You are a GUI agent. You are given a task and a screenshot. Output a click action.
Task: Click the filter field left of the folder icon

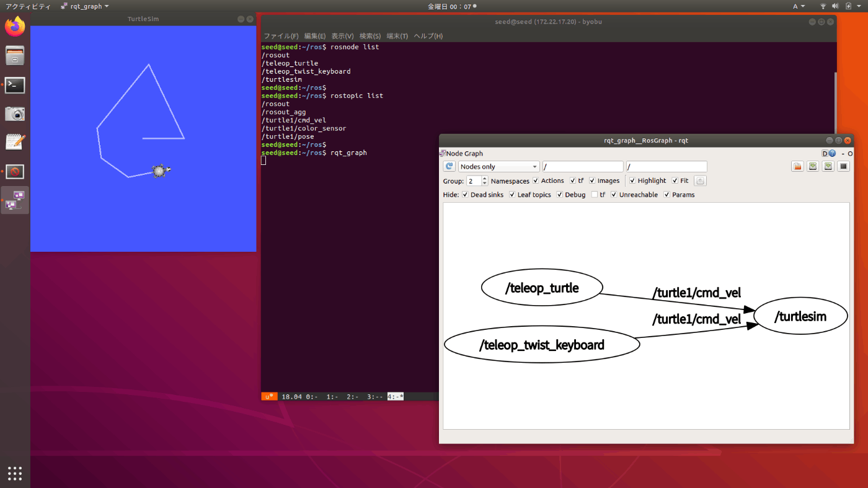(666, 166)
